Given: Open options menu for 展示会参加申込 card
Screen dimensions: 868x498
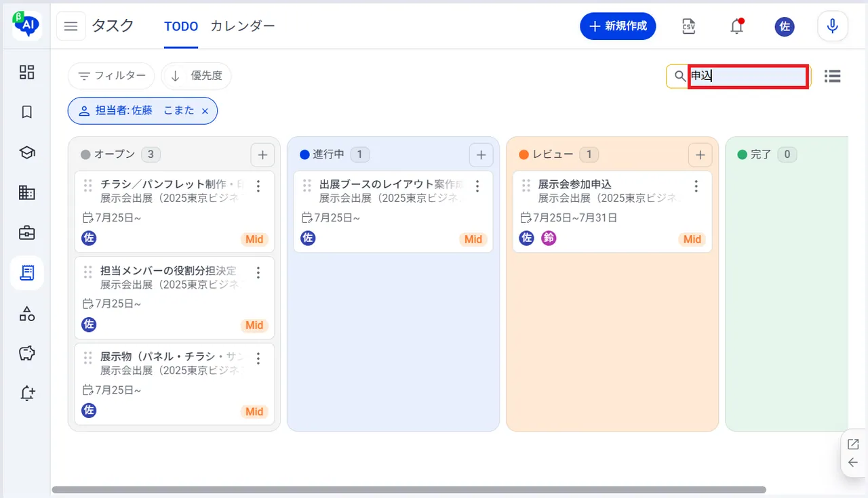Looking at the screenshot, I should point(696,186).
